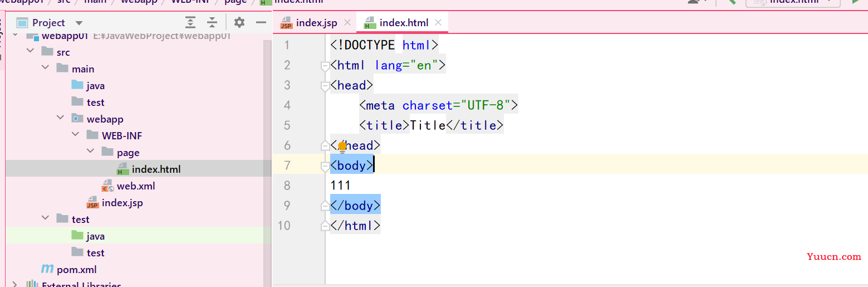This screenshot has height=287, width=868.
Task: Click line number 4 in the gutter
Action: (287, 105)
